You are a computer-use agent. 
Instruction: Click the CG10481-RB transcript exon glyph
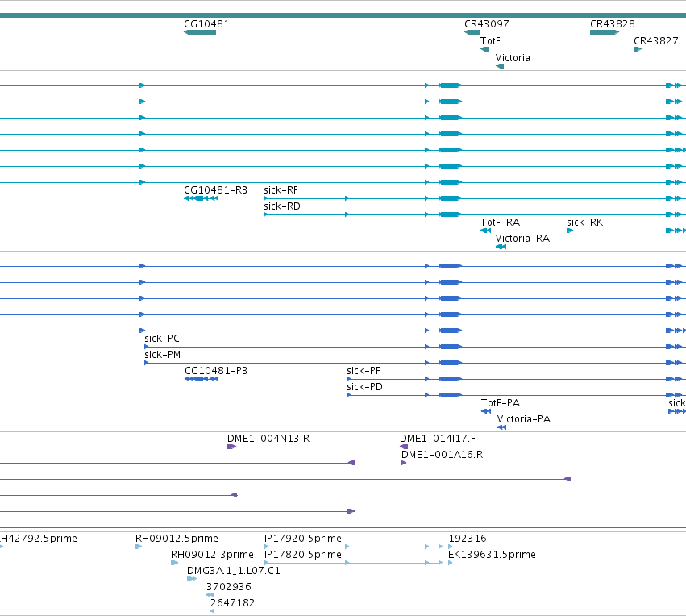(201, 198)
